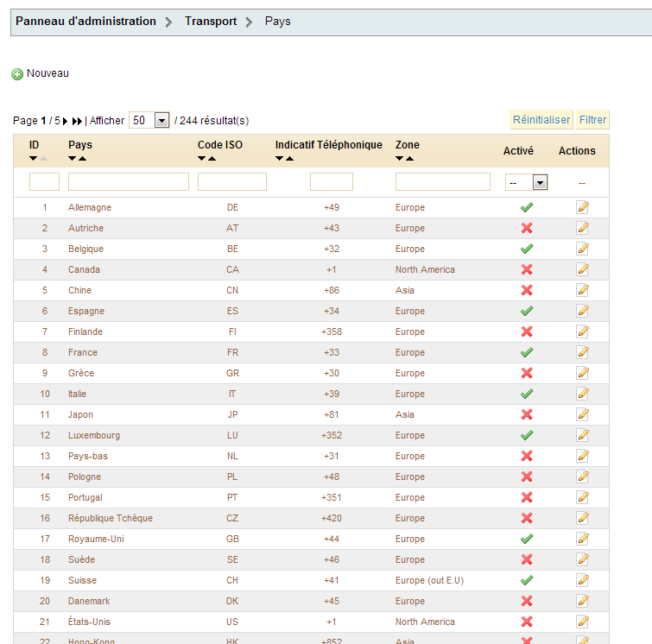The image size is (652, 644).
Task: Jump to last page double arrow
Action: coord(77,121)
